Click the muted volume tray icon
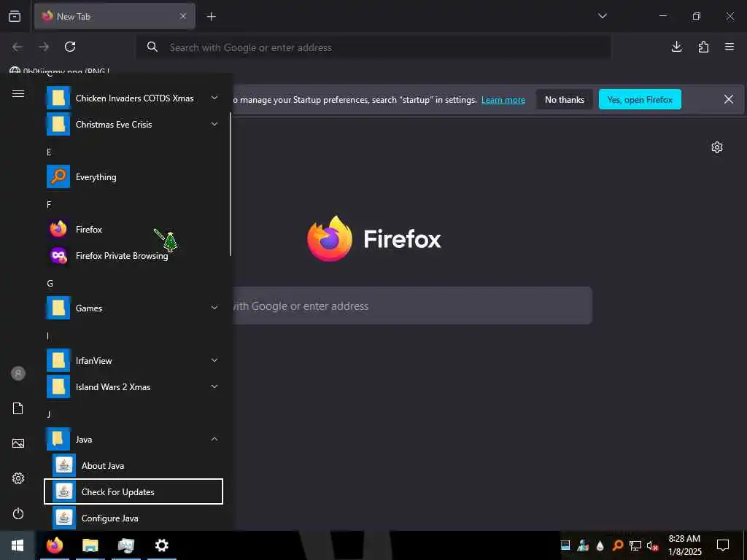 (653, 545)
